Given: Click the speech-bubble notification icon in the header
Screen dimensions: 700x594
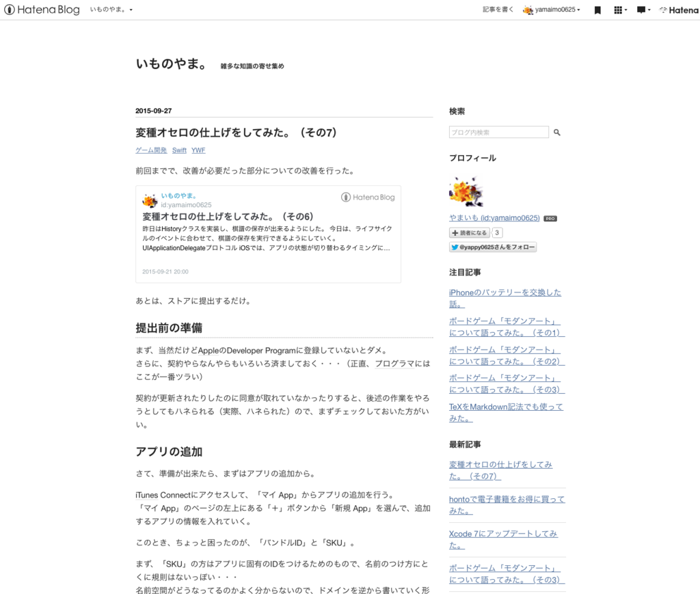Looking at the screenshot, I should coord(639,10).
